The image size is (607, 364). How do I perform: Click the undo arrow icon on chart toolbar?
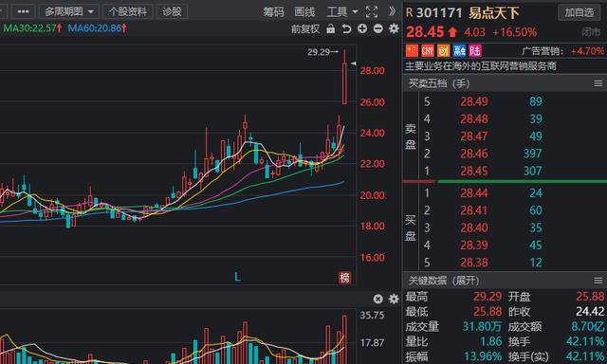tap(346, 28)
